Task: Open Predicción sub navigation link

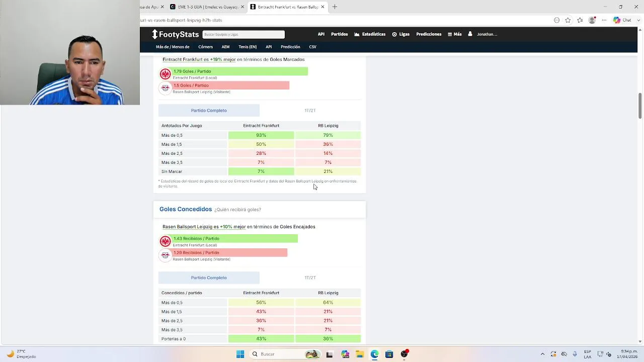Action: pos(290,47)
